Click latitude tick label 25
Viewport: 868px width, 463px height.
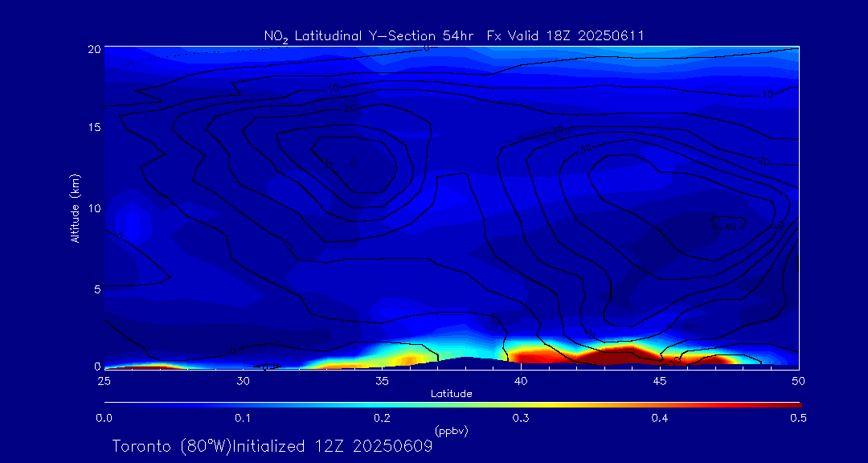pyautogui.click(x=104, y=381)
